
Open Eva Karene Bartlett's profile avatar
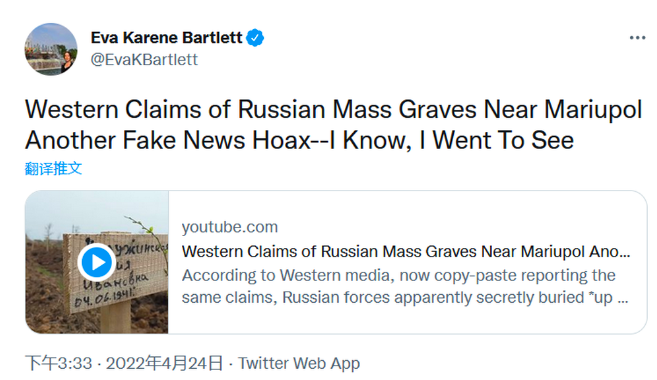coord(51,49)
